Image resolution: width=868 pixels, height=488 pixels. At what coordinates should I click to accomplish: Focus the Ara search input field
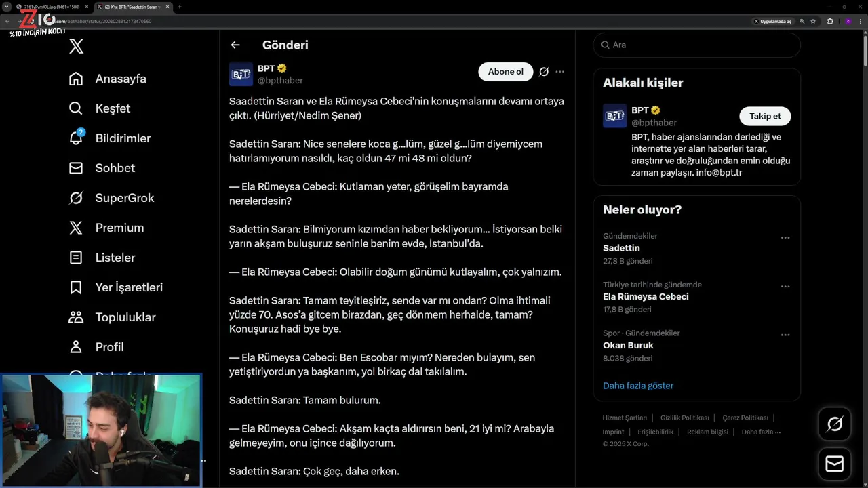(696, 45)
